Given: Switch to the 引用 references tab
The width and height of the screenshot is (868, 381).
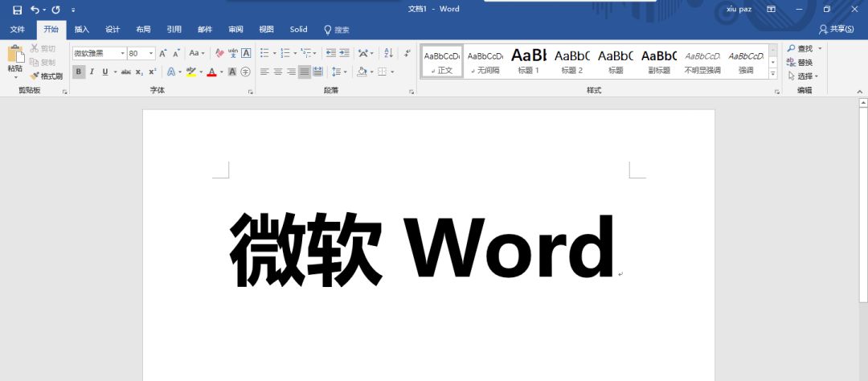Looking at the screenshot, I should click(x=174, y=30).
